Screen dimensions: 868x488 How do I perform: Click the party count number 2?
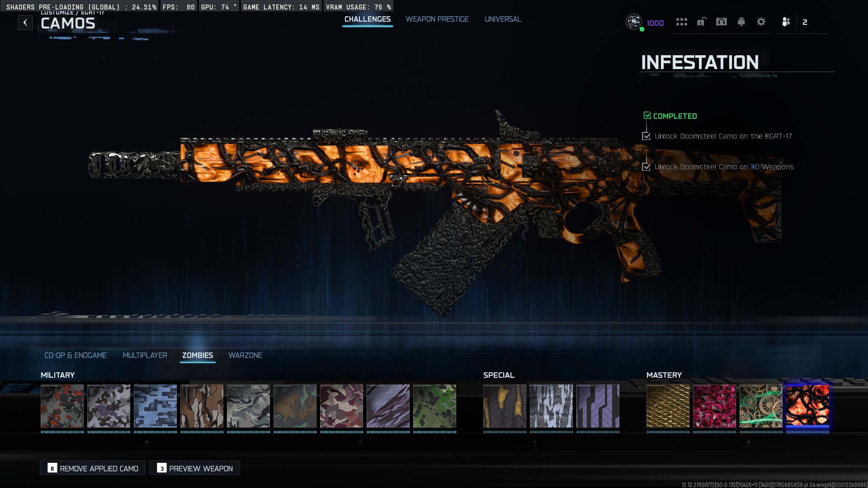805,22
